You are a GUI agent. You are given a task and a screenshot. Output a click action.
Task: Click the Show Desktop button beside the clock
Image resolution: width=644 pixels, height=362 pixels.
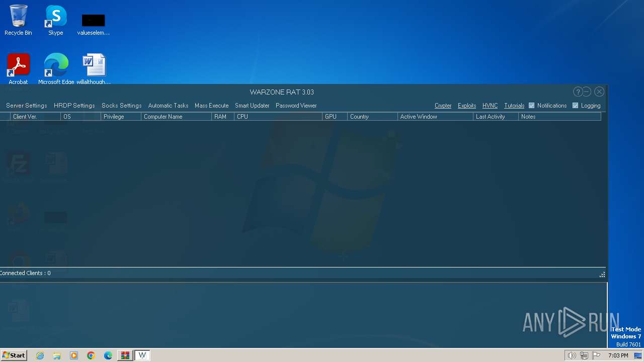[638, 355]
